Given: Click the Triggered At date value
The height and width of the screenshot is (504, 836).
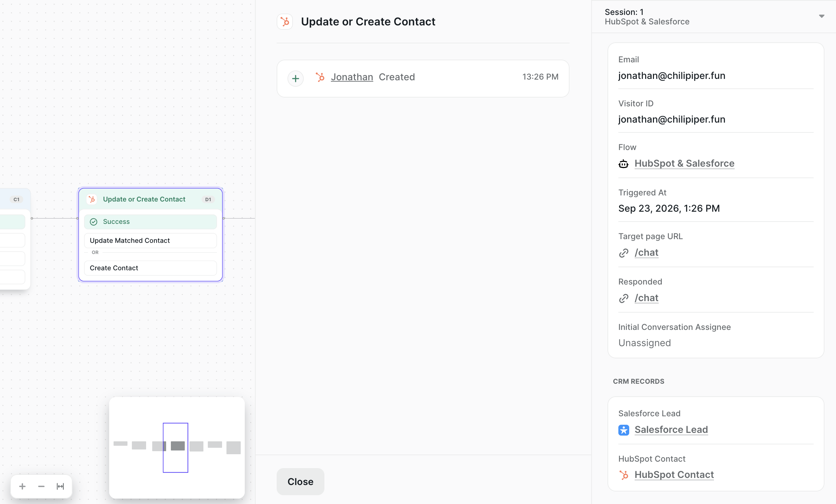Looking at the screenshot, I should click(669, 208).
